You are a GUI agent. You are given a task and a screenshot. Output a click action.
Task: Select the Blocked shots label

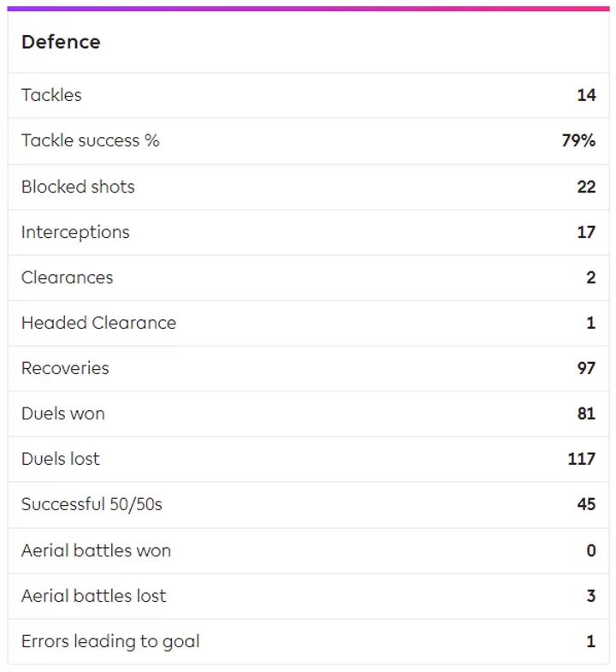pos(78,187)
